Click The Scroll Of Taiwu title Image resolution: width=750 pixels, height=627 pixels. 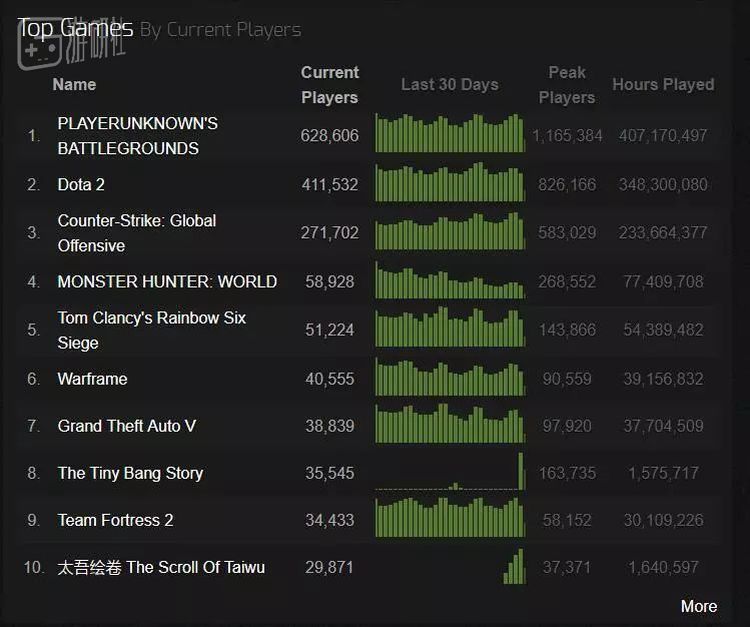161,568
